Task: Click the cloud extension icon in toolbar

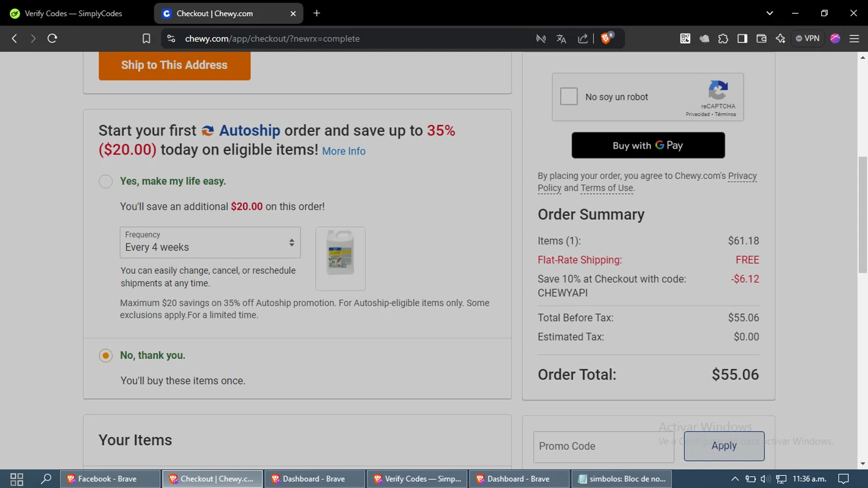Action: (x=704, y=39)
